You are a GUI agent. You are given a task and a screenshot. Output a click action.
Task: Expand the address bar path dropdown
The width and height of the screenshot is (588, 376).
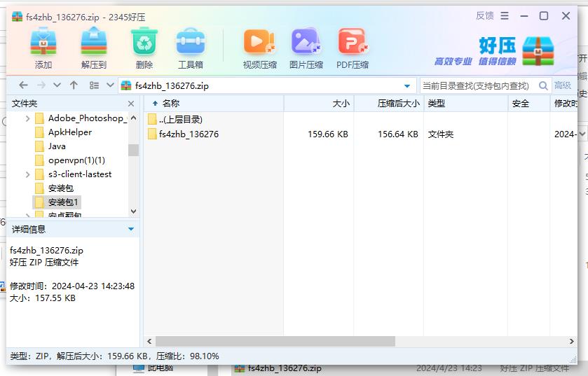407,86
